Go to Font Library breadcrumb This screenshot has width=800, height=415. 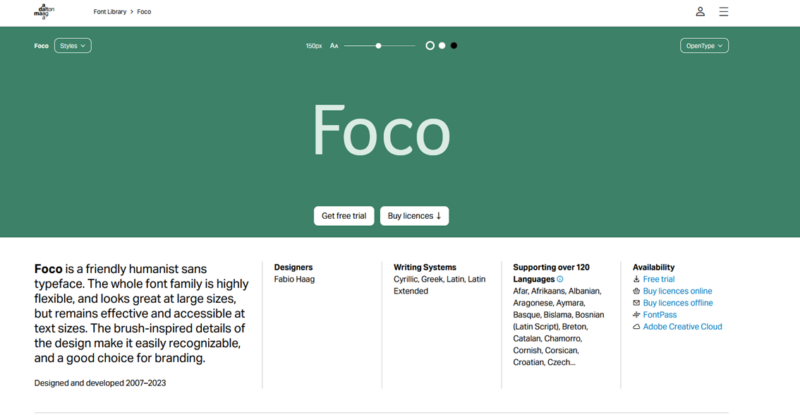[110, 12]
